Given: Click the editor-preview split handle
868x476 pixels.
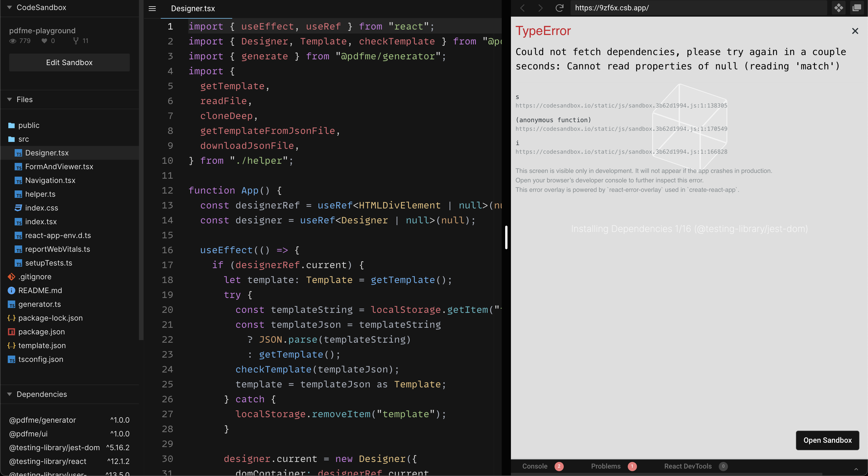Looking at the screenshot, I should coord(506,238).
